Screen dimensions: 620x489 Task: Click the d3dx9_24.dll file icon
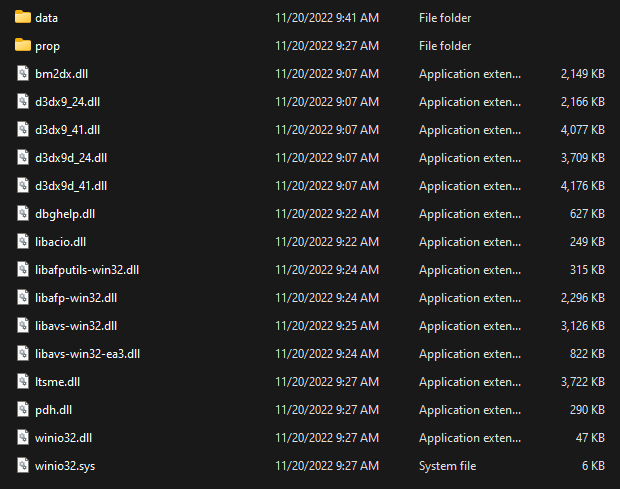coord(23,102)
